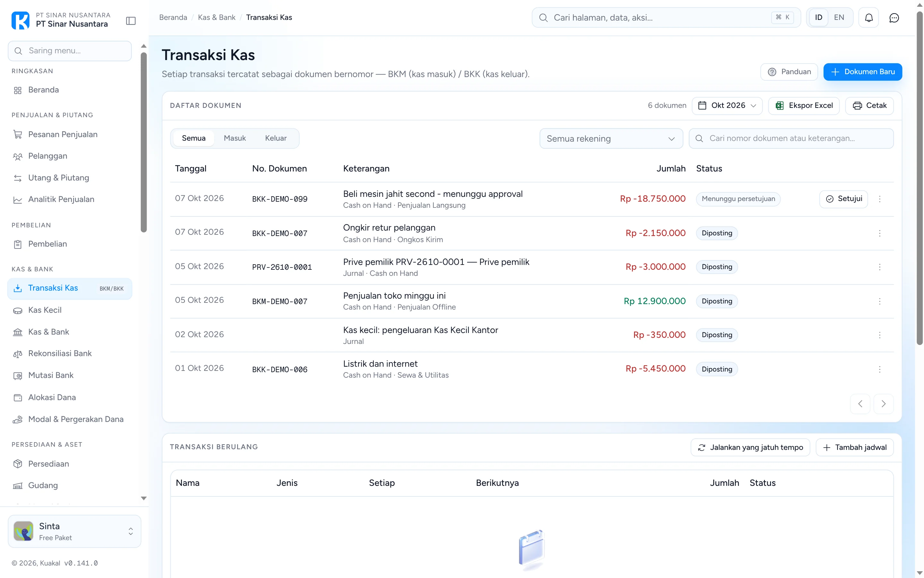This screenshot has width=924, height=578.
Task: Open row menu for BKM-DEMO-007
Action: [880, 301]
